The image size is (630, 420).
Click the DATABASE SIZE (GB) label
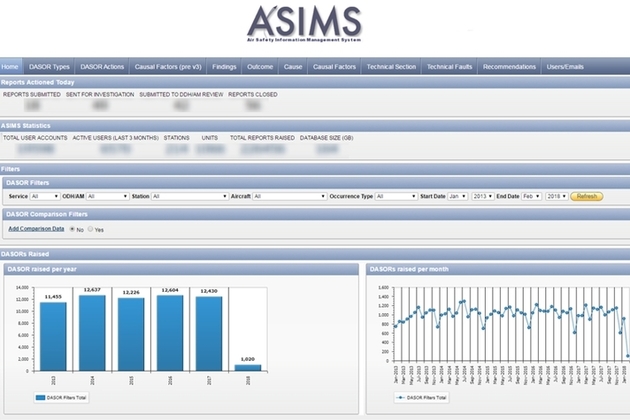(327, 138)
